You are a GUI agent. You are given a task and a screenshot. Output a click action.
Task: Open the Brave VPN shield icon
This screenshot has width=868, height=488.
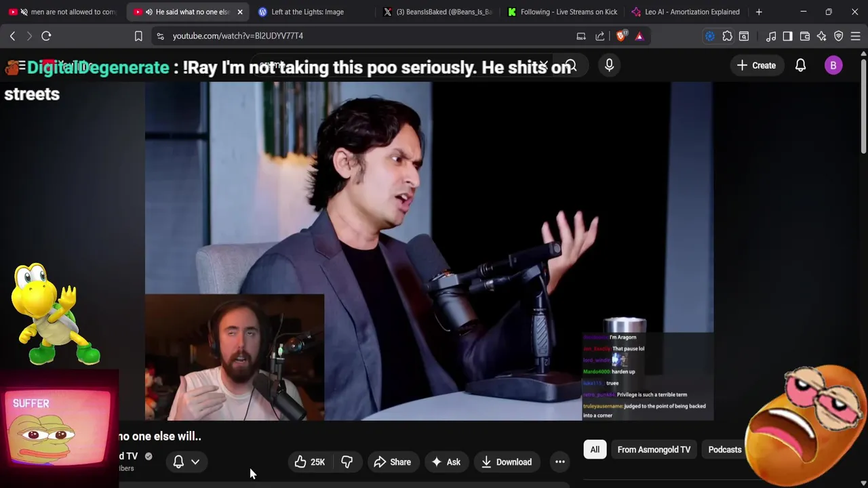(x=839, y=36)
